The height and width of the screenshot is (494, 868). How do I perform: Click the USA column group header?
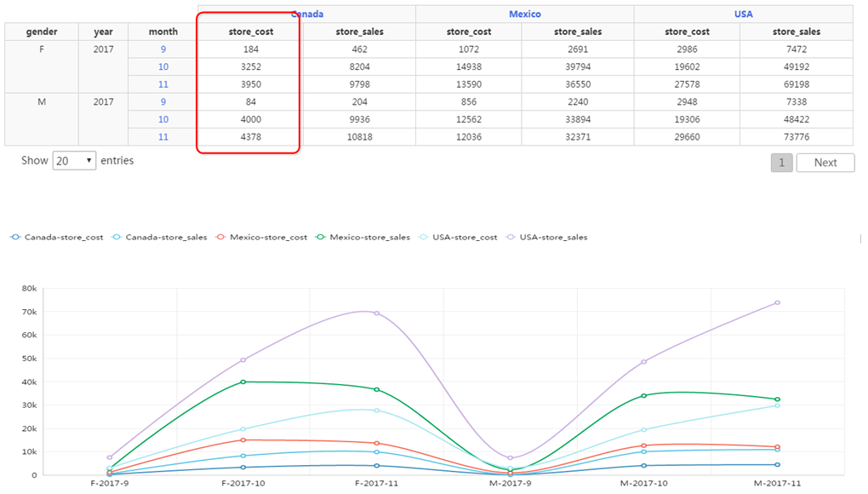point(743,14)
